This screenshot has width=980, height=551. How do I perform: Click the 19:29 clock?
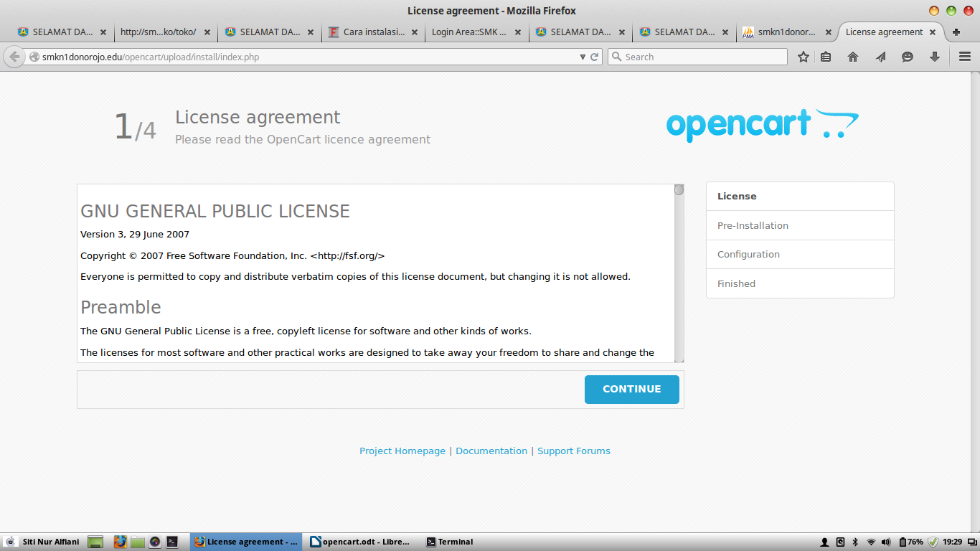point(952,542)
